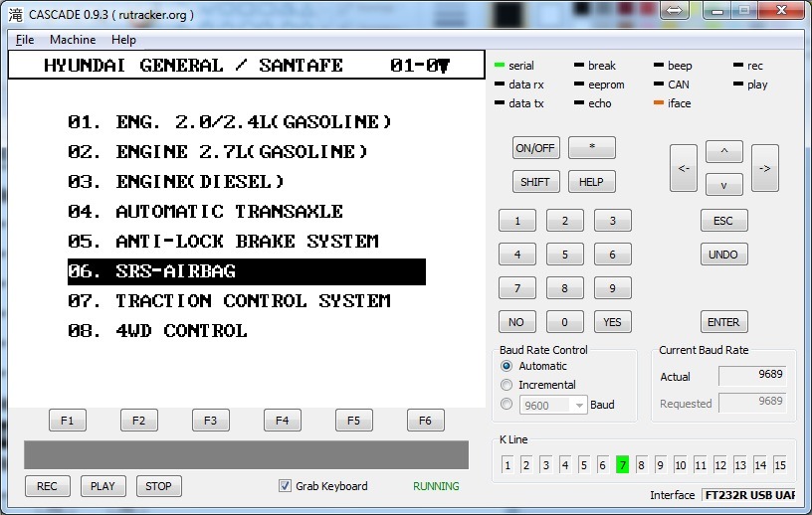The image size is (812, 515).
Task: Select Incremental baud rate control
Action: tap(507, 385)
